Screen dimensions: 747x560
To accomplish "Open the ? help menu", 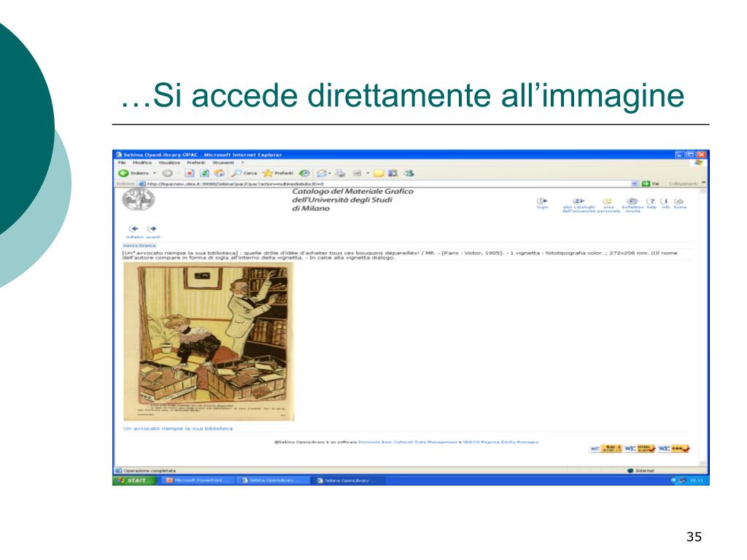I will pos(242,163).
